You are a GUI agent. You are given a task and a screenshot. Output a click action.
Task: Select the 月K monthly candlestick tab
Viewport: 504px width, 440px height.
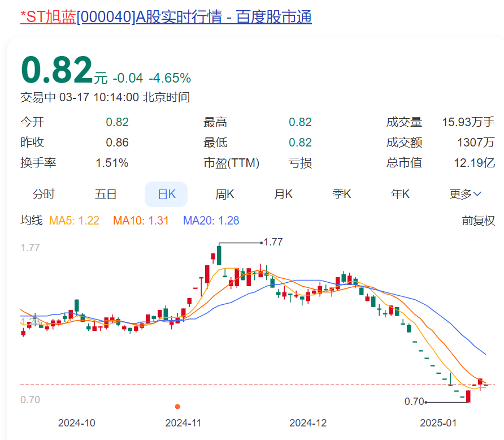click(283, 193)
